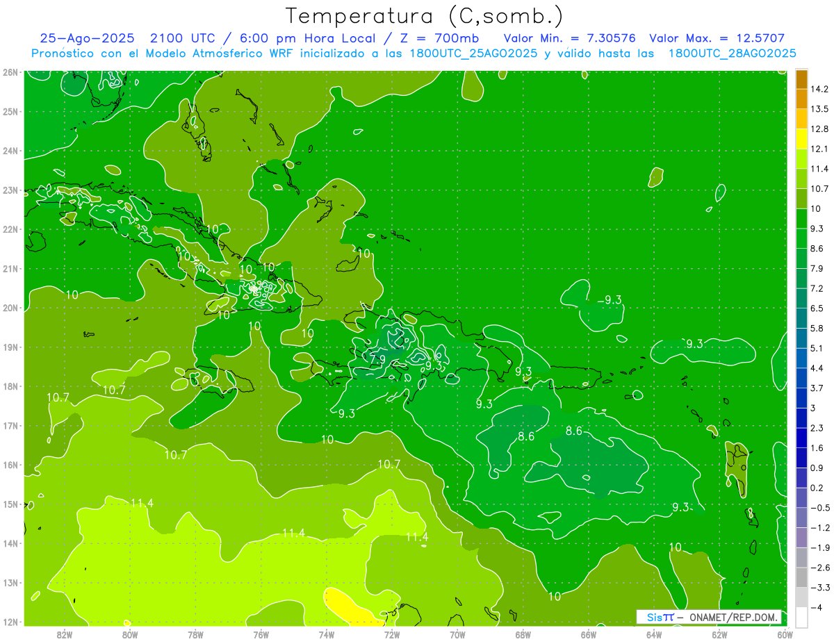The image size is (834, 644).
Task: Pick the yellow color scale segment between 12.1 and 12.8
Action: pos(801,138)
